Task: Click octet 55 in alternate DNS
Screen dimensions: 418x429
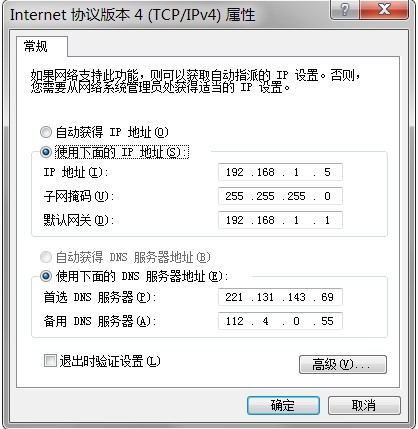Action: [327, 321]
